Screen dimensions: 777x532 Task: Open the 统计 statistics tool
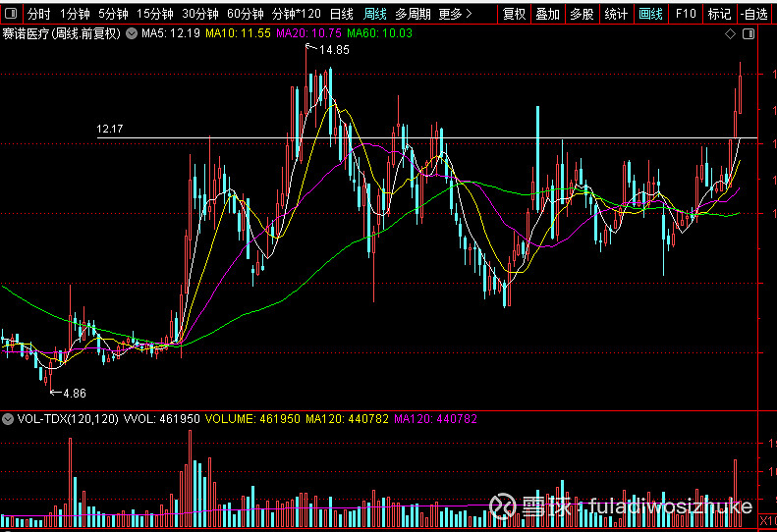point(616,14)
